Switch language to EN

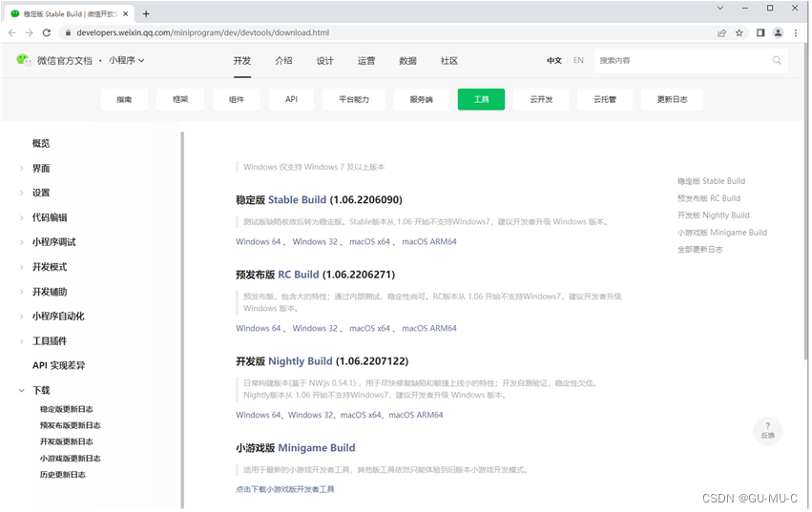[578, 61]
